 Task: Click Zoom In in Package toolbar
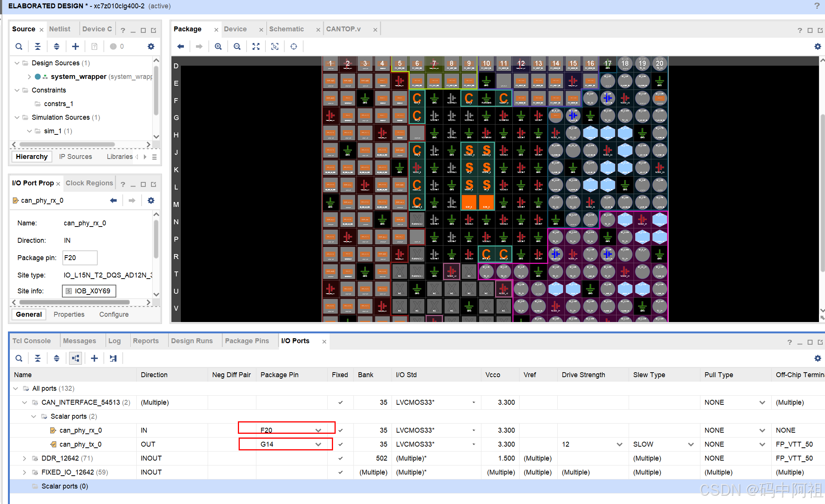pos(218,46)
